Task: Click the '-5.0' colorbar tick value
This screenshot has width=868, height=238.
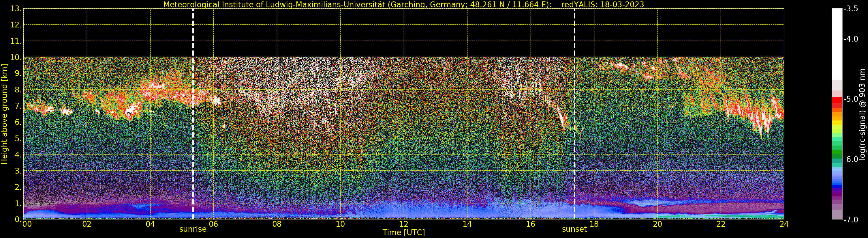Action: [x=851, y=99]
